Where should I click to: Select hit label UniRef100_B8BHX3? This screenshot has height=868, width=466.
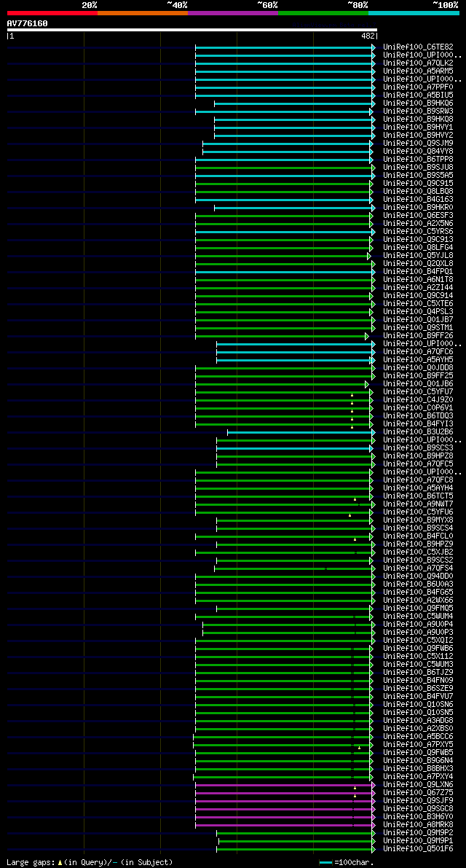pos(418,770)
